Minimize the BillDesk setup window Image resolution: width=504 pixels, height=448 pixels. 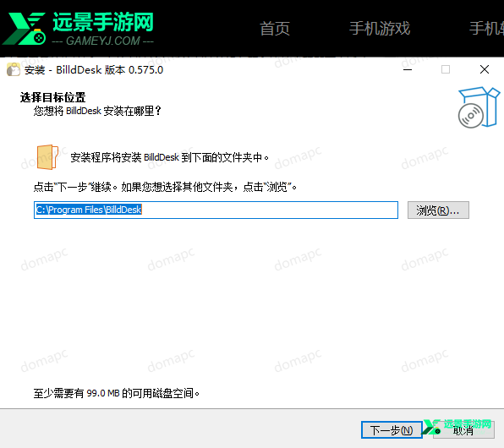coord(408,69)
